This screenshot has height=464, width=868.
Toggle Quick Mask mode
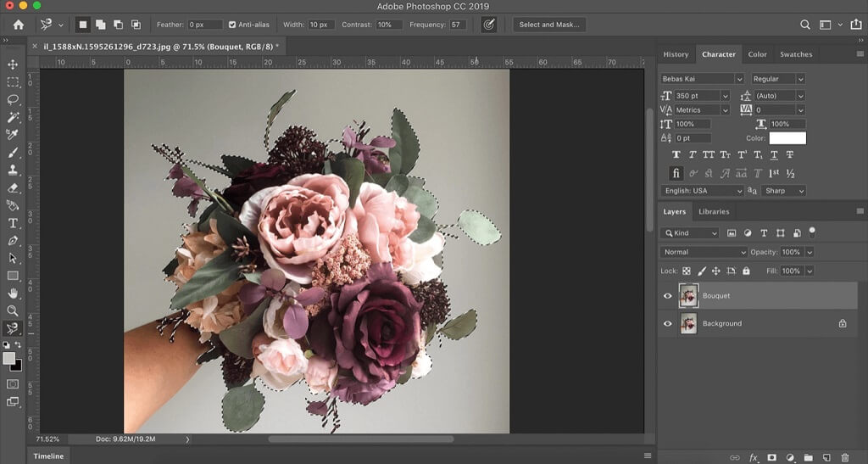coord(13,383)
